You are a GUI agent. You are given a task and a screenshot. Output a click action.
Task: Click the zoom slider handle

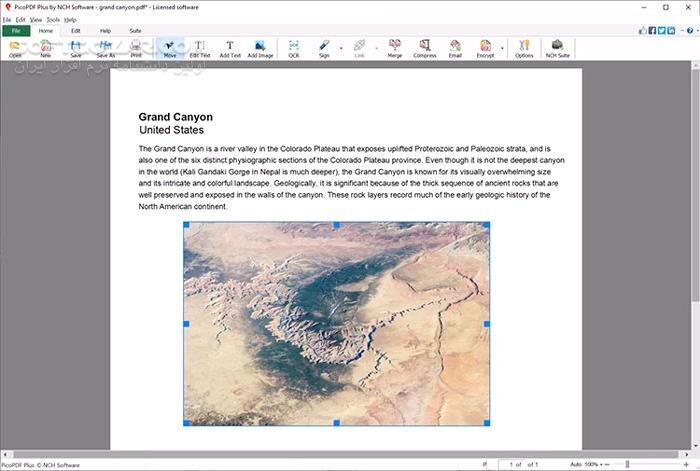click(627, 465)
